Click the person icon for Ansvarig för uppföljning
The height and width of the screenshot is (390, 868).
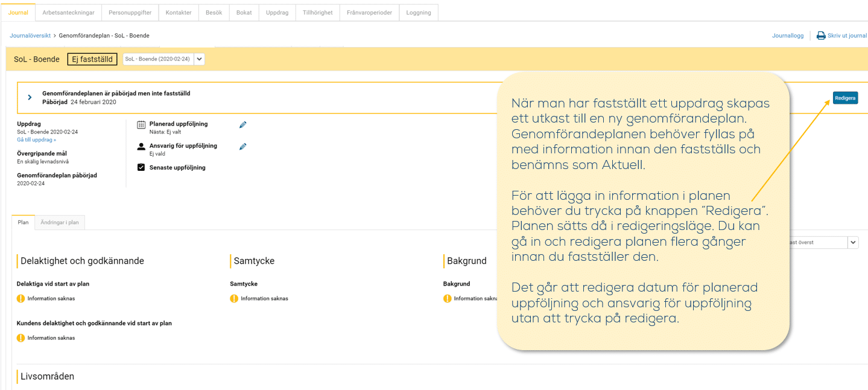point(141,147)
